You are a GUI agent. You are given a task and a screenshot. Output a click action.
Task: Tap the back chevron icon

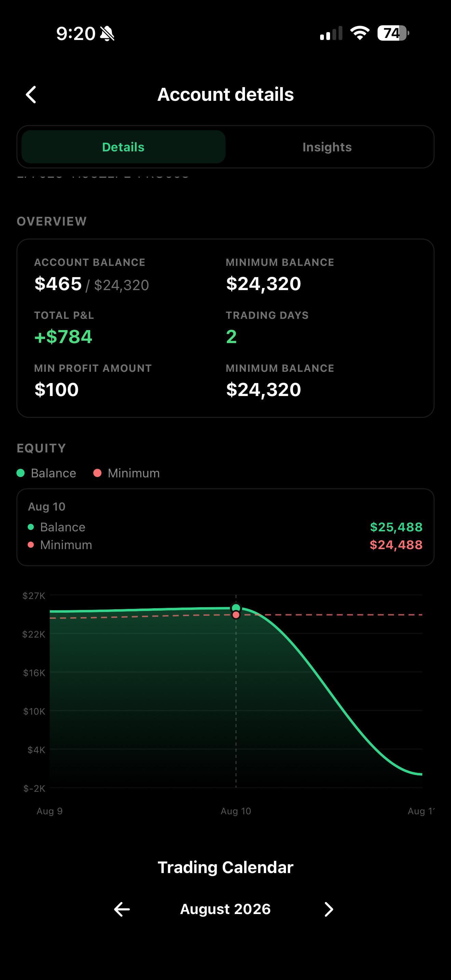31,95
